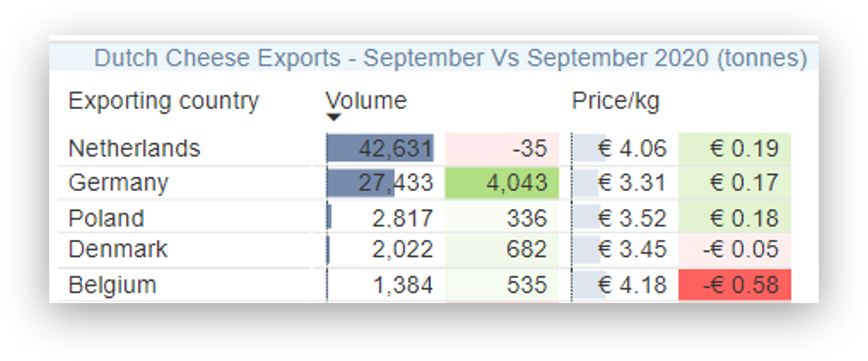Click the red -€ 0.58 price change cell
The width and height of the screenshot is (868, 361).
pos(735,285)
